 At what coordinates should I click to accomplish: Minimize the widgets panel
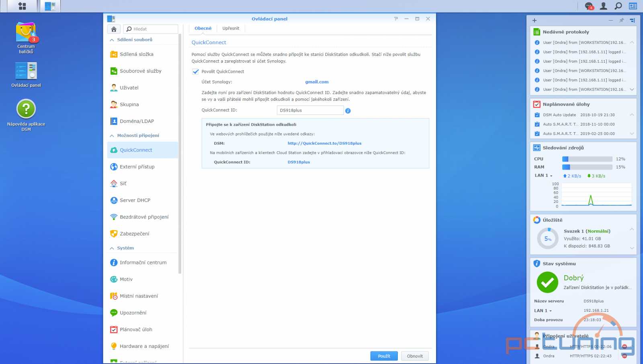(x=611, y=20)
